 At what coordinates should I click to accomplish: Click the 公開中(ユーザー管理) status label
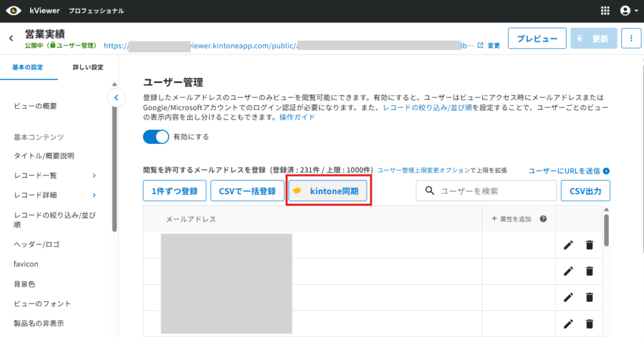[x=60, y=45]
